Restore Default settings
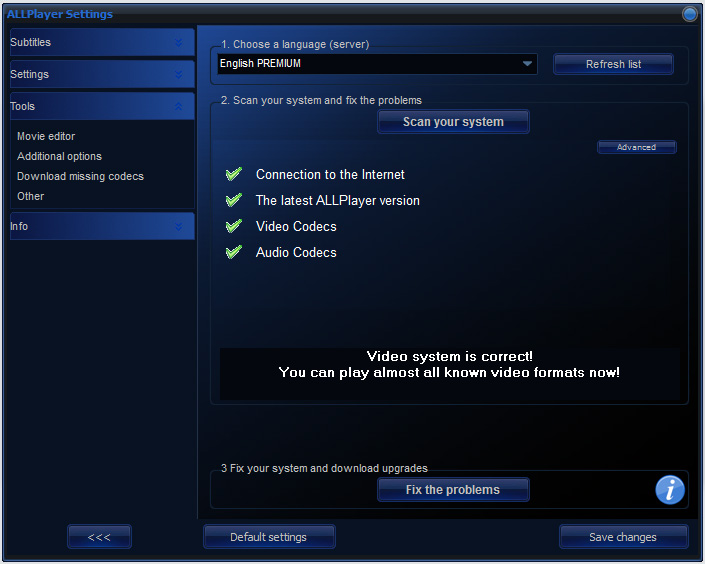The image size is (705, 564). [269, 537]
